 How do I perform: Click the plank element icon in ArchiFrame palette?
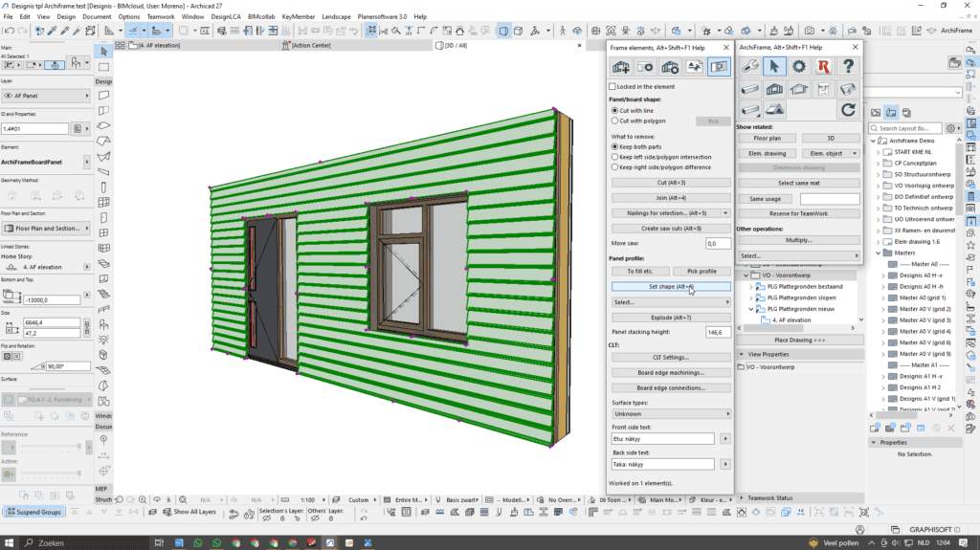click(x=749, y=89)
